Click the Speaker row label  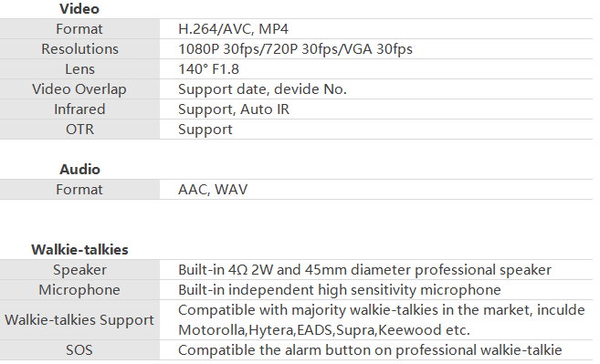79,270
